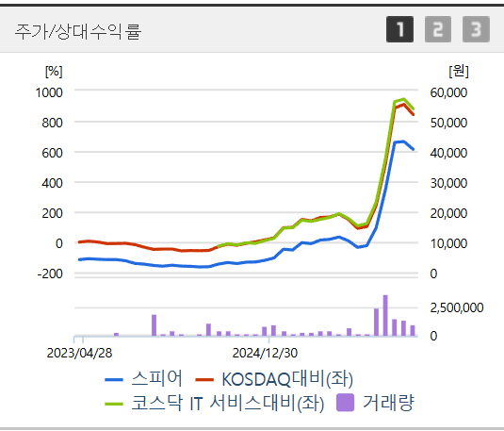Click the 20,000 won axis label
The image size is (504, 431).
click(448, 213)
